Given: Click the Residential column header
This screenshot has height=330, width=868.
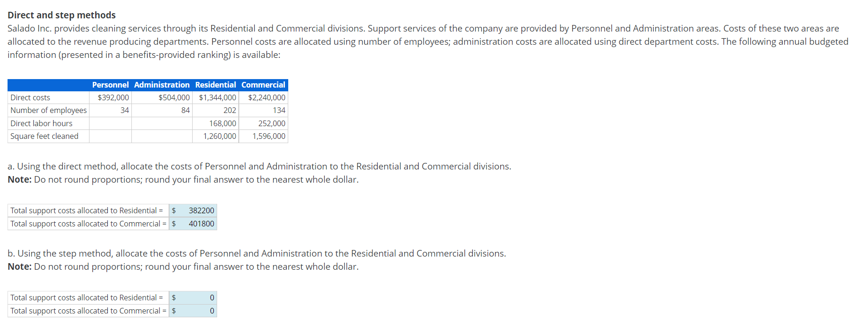Looking at the screenshot, I should click(215, 85).
